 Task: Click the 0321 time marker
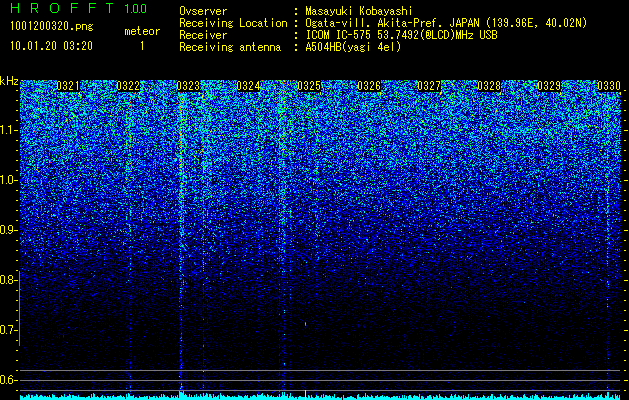(68, 86)
